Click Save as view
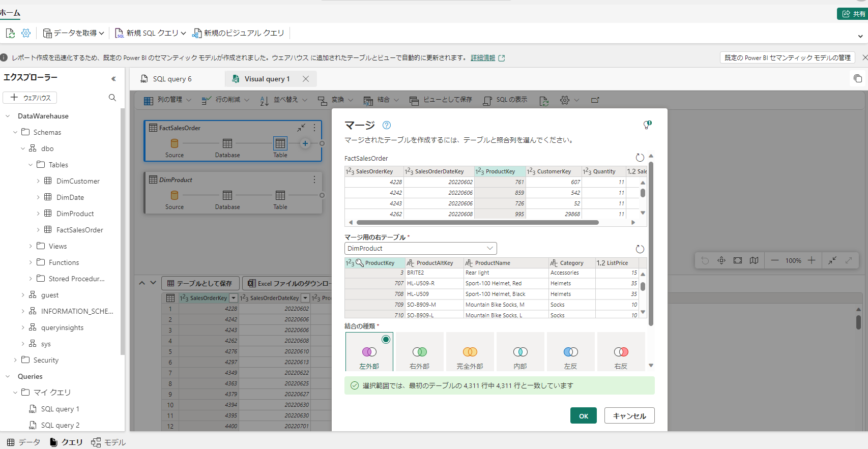This screenshot has height=449, width=868. click(441, 100)
